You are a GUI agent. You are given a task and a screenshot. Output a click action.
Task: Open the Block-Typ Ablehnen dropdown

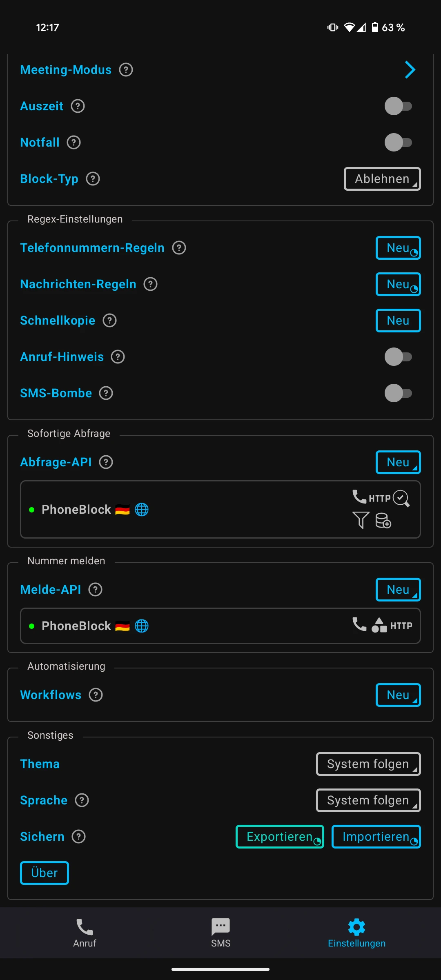point(382,179)
